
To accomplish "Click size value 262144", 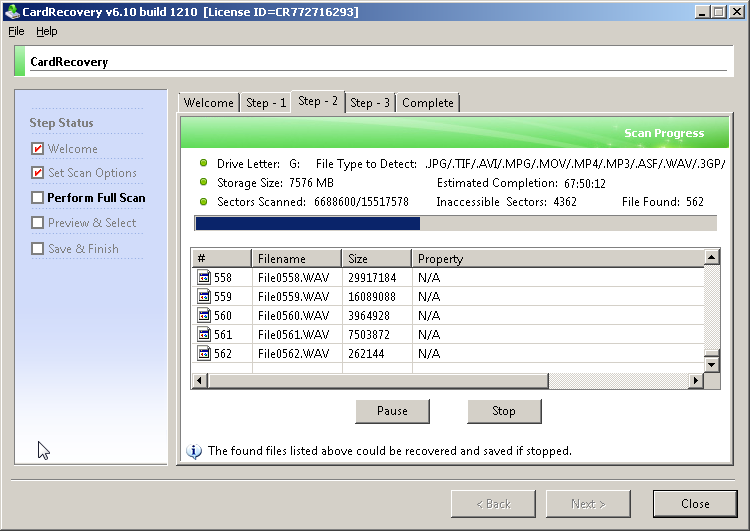I will coord(366,354).
